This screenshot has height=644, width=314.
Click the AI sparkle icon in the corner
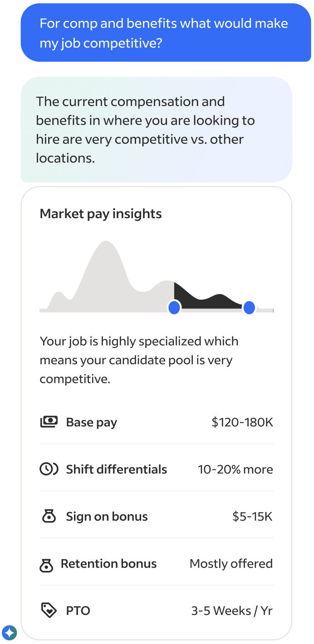(x=9, y=633)
